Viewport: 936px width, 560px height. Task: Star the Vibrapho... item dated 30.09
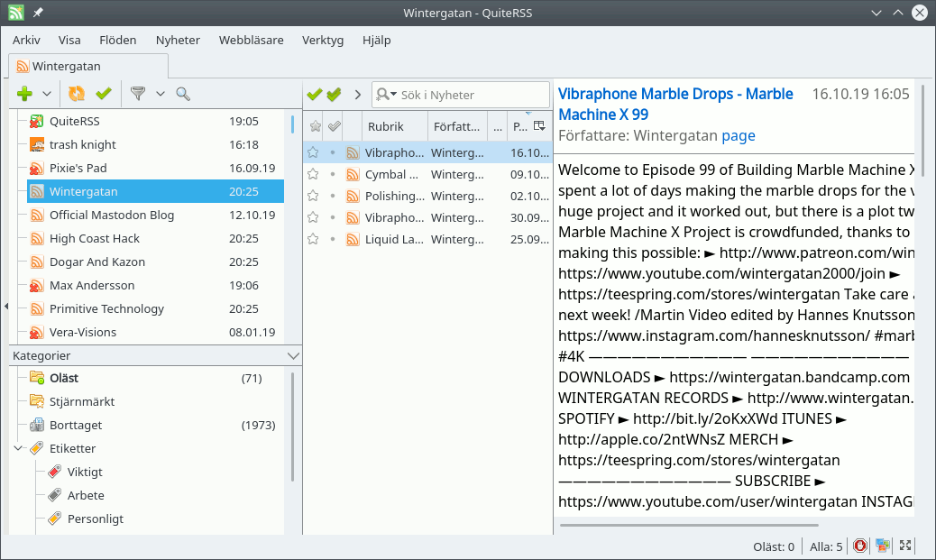(x=313, y=217)
